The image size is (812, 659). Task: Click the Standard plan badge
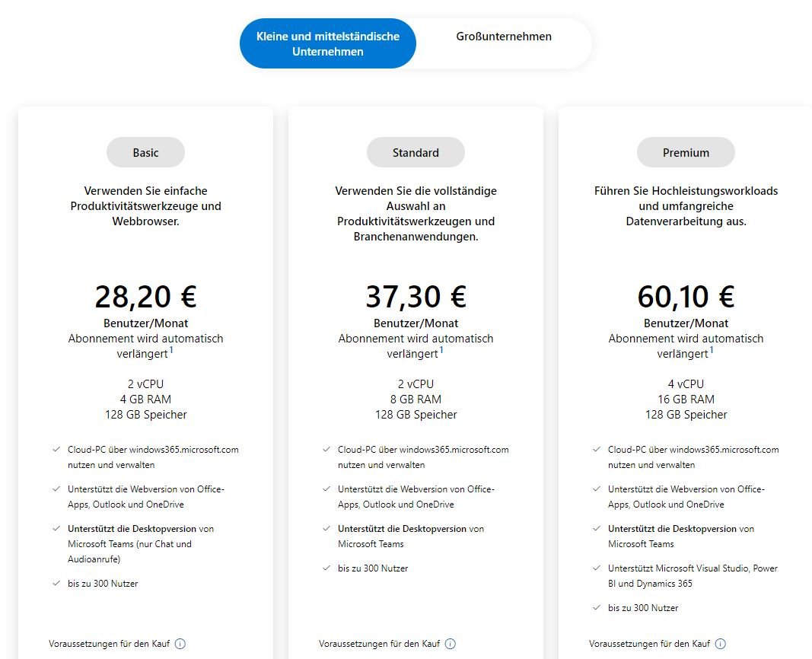[x=416, y=152]
